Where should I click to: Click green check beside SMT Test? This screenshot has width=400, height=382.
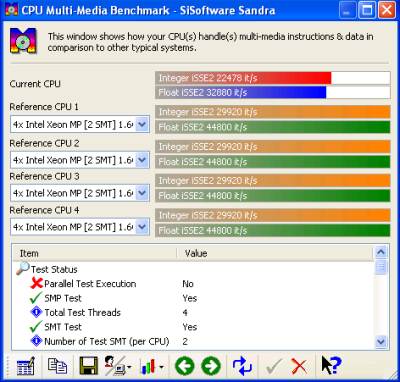pos(36,327)
